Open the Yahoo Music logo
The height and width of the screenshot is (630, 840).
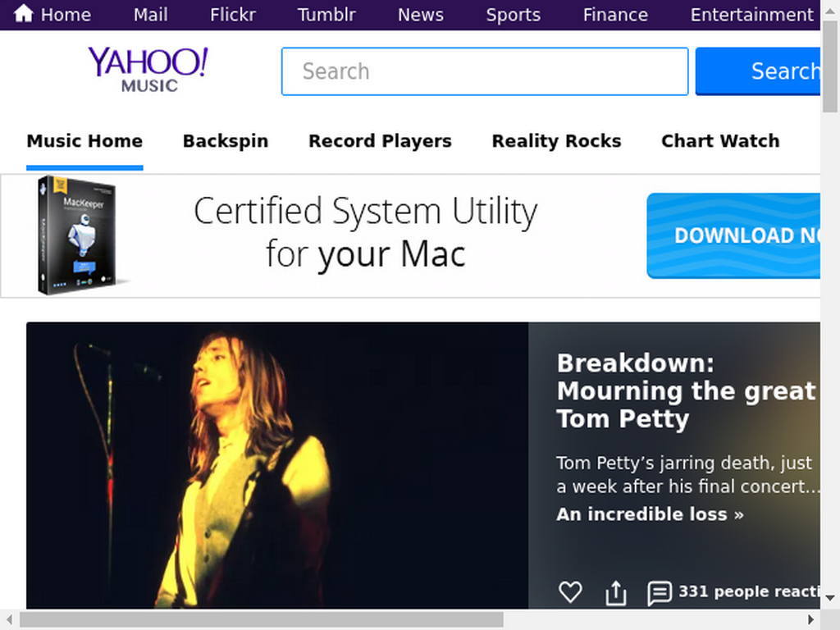(148, 70)
